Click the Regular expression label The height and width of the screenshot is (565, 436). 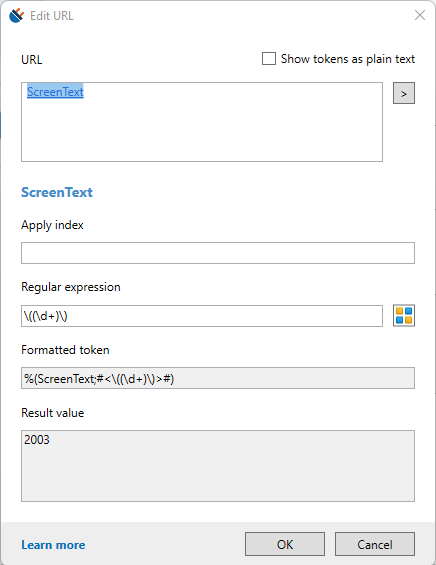click(x=71, y=287)
